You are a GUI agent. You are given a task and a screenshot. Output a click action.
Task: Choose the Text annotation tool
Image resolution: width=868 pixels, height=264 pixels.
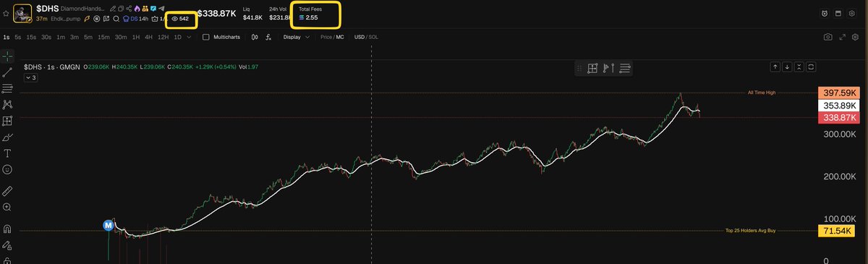(x=7, y=153)
